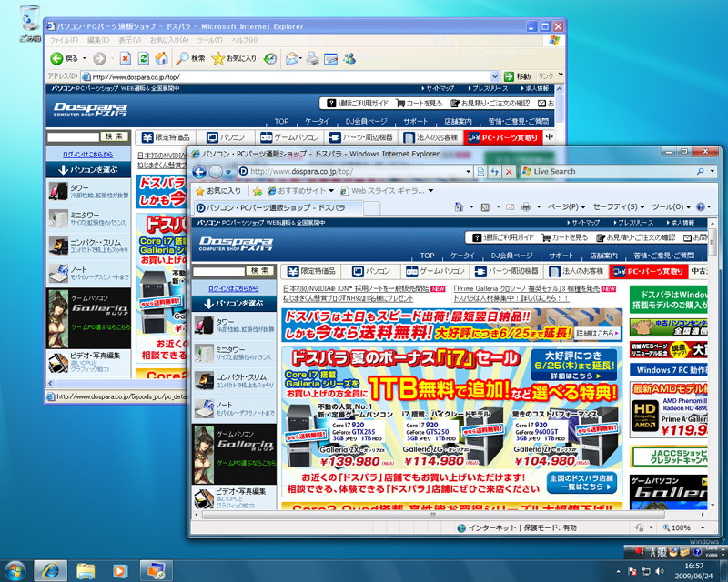Expand the ページ(P) dropdown menu
Viewport: 728px width, 582px height.
(x=569, y=208)
